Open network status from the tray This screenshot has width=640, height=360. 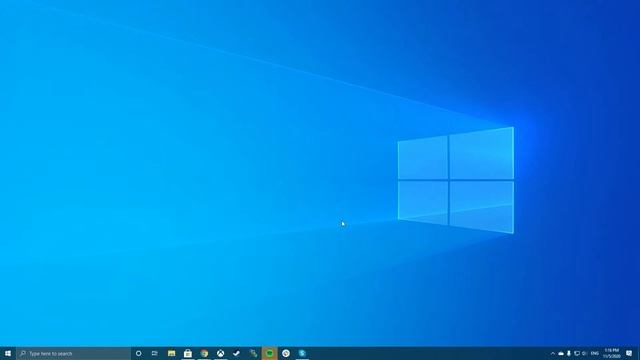point(576,353)
